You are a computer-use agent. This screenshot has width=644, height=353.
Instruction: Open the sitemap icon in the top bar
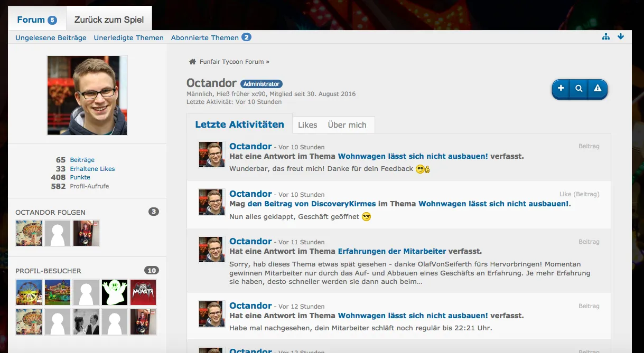[606, 36]
